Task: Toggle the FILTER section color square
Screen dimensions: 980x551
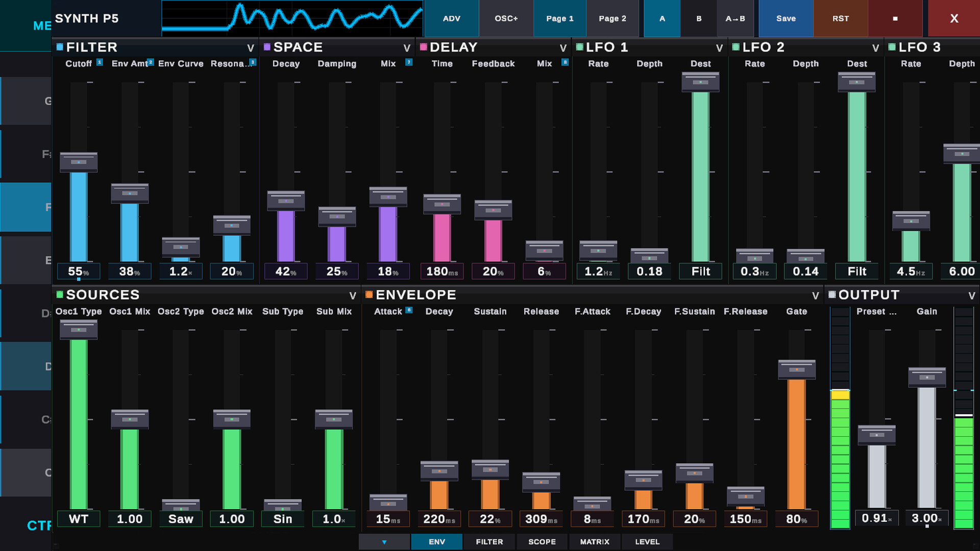Action: (60, 47)
